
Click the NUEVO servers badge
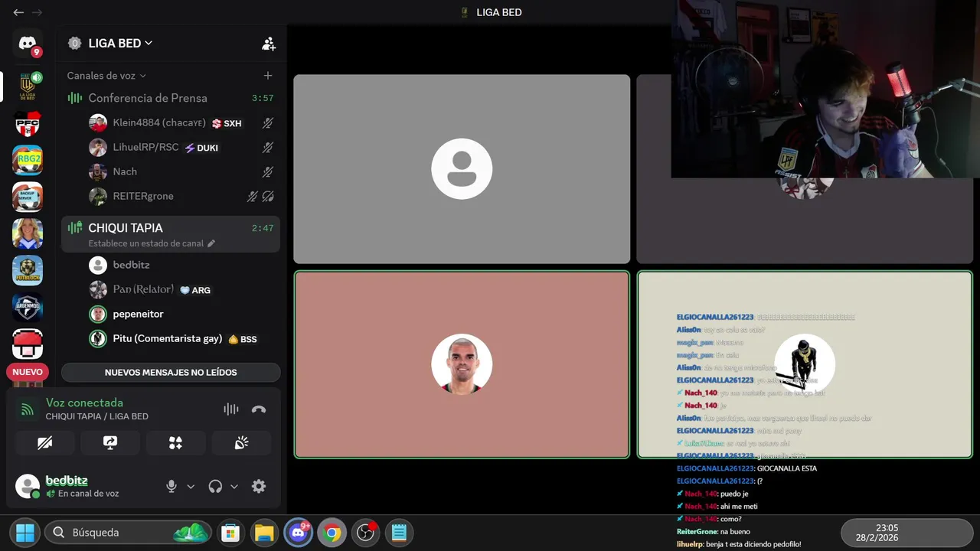[28, 372]
